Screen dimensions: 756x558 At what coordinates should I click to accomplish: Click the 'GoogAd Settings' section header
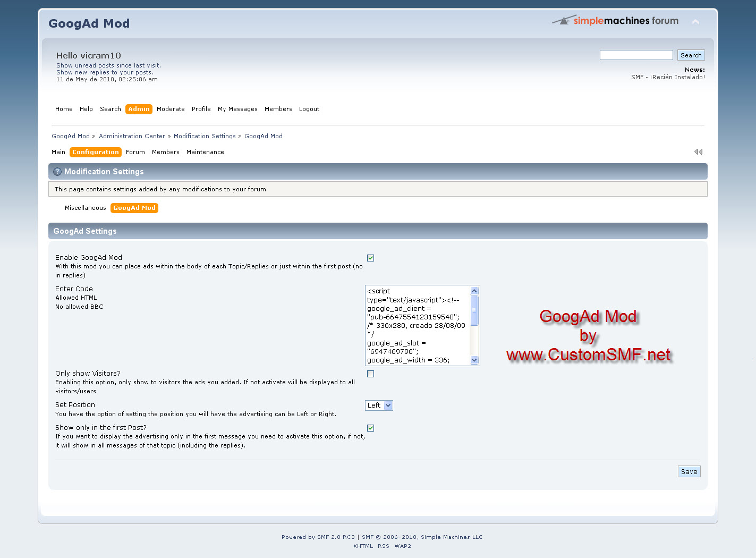coord(85,231)
